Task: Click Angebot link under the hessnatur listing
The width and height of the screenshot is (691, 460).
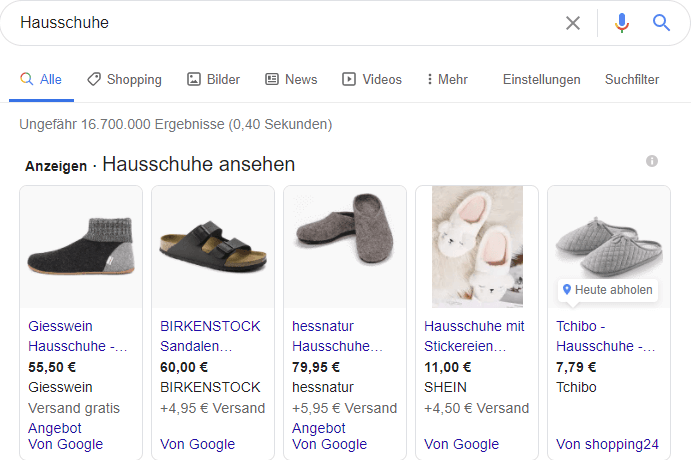Action: tap(319, 428)
